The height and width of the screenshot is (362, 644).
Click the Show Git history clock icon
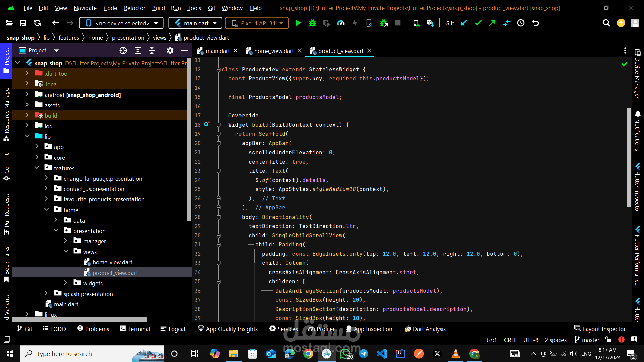click(521, 23)
